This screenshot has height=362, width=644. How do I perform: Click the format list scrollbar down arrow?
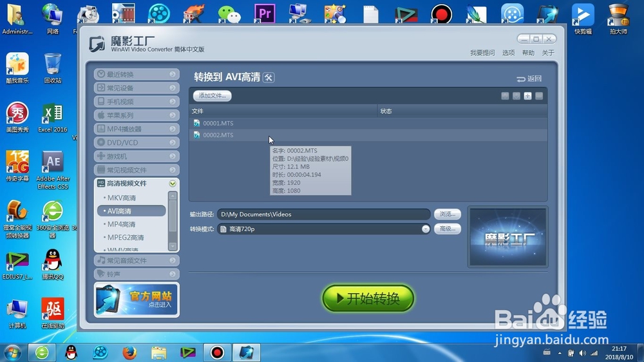tap(173, 247)
